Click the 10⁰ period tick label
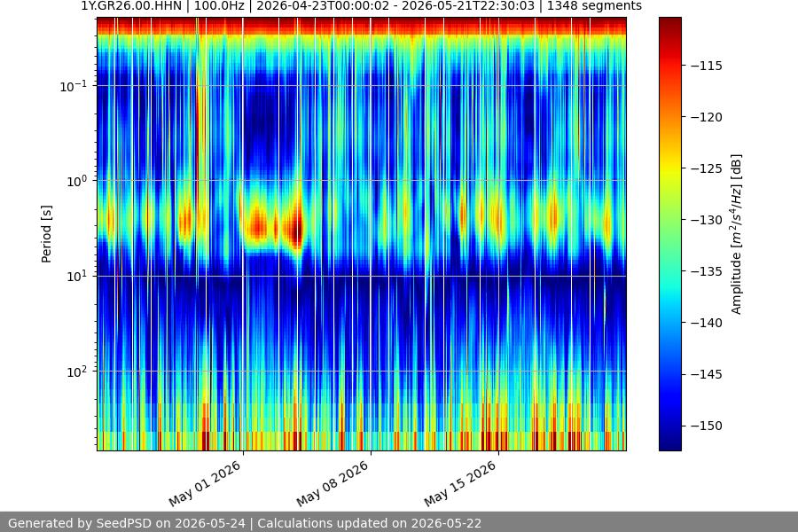Image resolution: width=798 pixels, height=532 pixels. [x=76, y=181]
